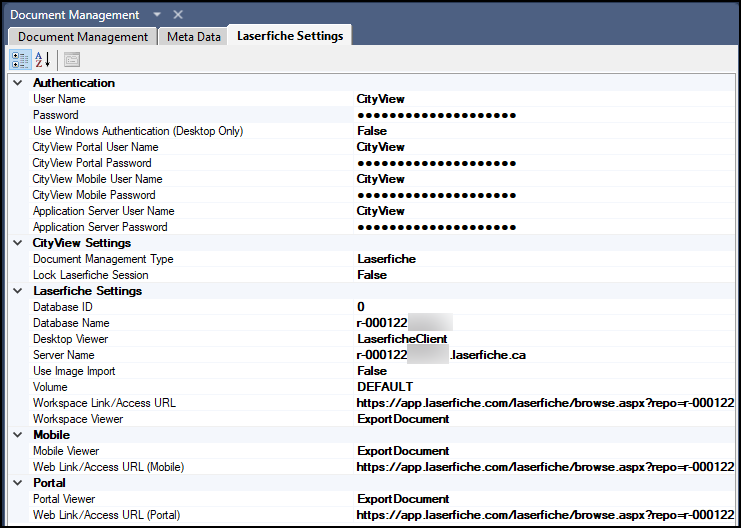The height and width of the screenshot is (528, 741).
Task: Collapse the CityView Settings category
Action: [x=17, y=243]
